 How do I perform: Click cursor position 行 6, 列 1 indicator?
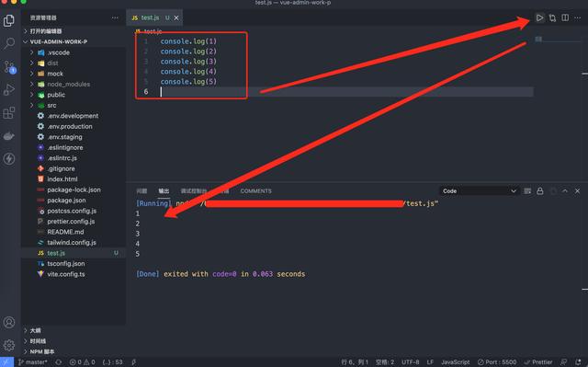355,362
